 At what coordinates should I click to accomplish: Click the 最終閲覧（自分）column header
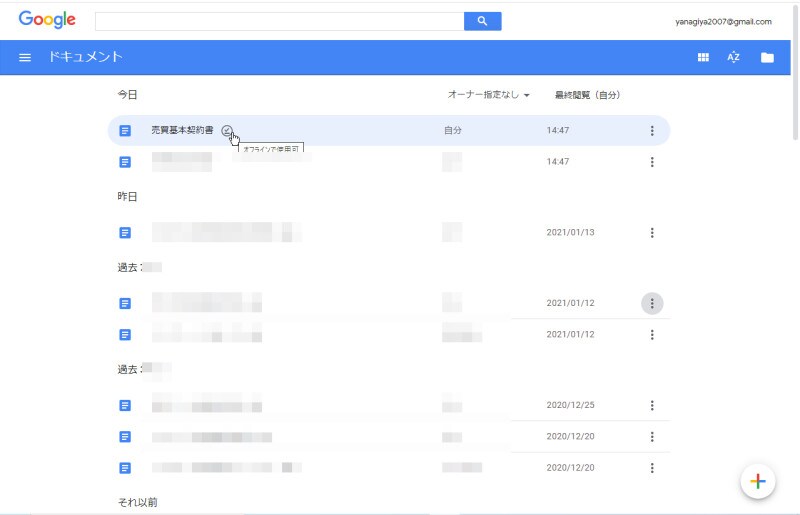coord(587,95)
